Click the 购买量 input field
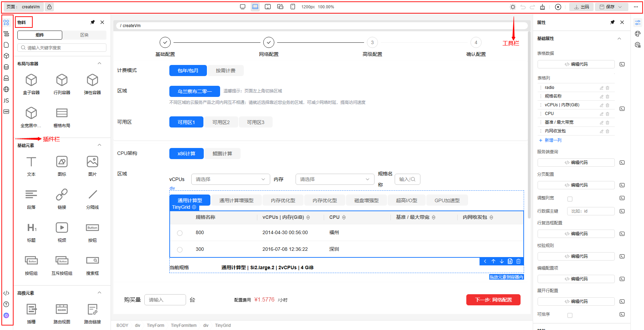The height and width of the screenshot is (330, 644). [x=165, y=300]
